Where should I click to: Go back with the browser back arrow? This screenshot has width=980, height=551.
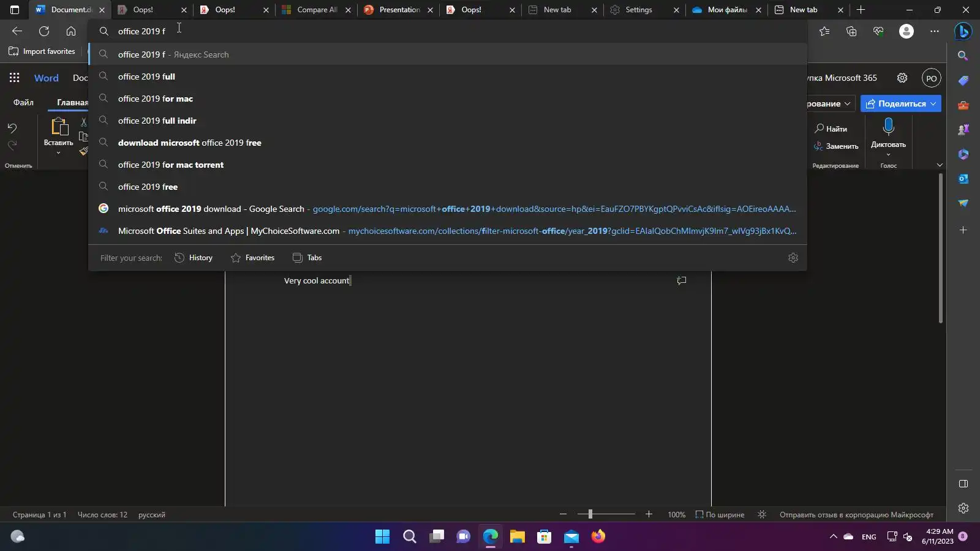coord(17,31)
